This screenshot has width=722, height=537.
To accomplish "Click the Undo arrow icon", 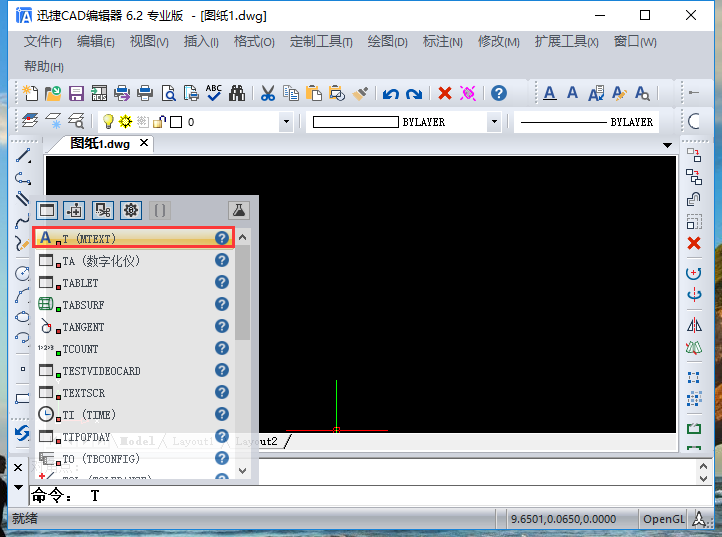I will coord(391,93).
